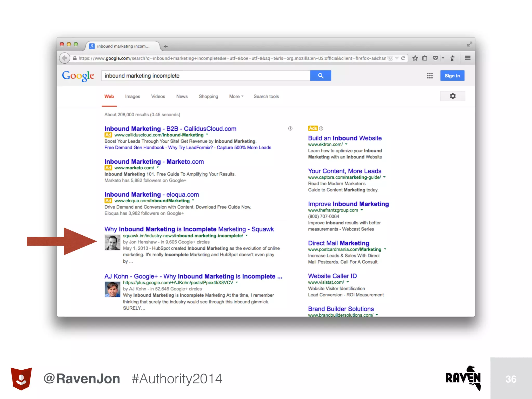The width and height of the screenshot is (532, 399).
Task: Click the blue Google search magnifier button
Action: pos(321,76)
